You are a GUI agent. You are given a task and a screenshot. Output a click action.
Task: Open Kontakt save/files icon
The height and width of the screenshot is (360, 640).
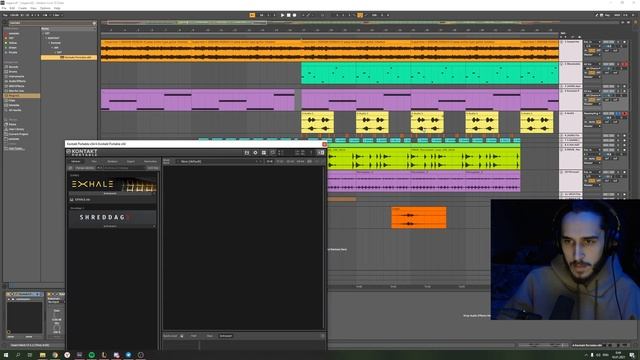point(247,153)
